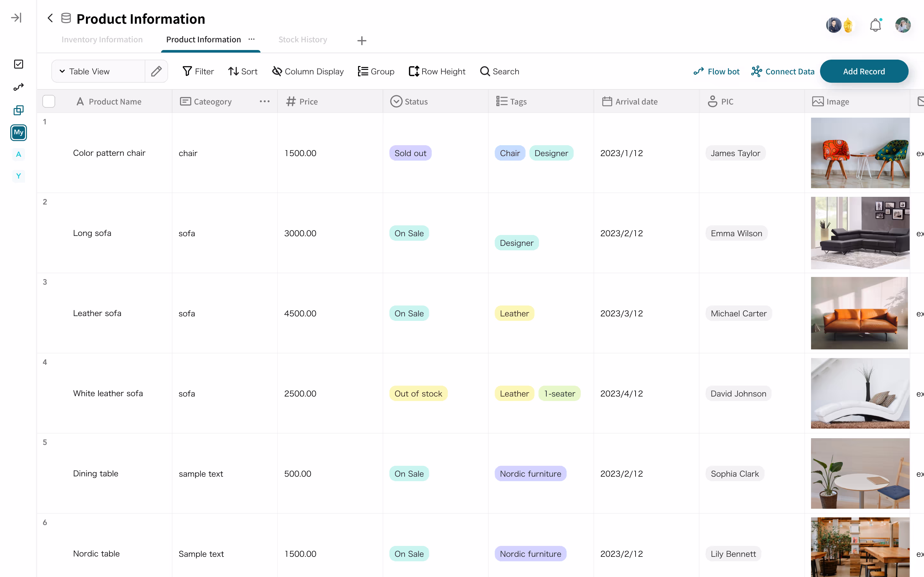Click the pencil edit view icon
The image size is (924, 577).
pos(156,71)
